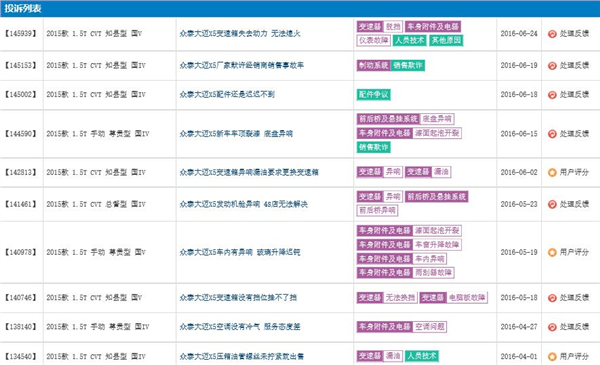Select complaint number 138140 cell
The width and height of the screenshot is (600, 365).
point(21,327)
